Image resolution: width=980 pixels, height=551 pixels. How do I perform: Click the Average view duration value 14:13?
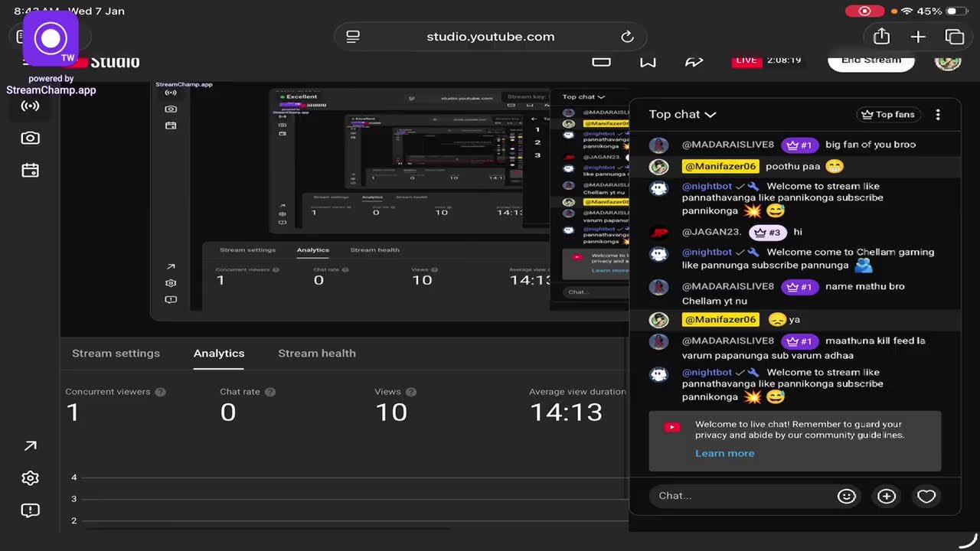pos(567,412)
